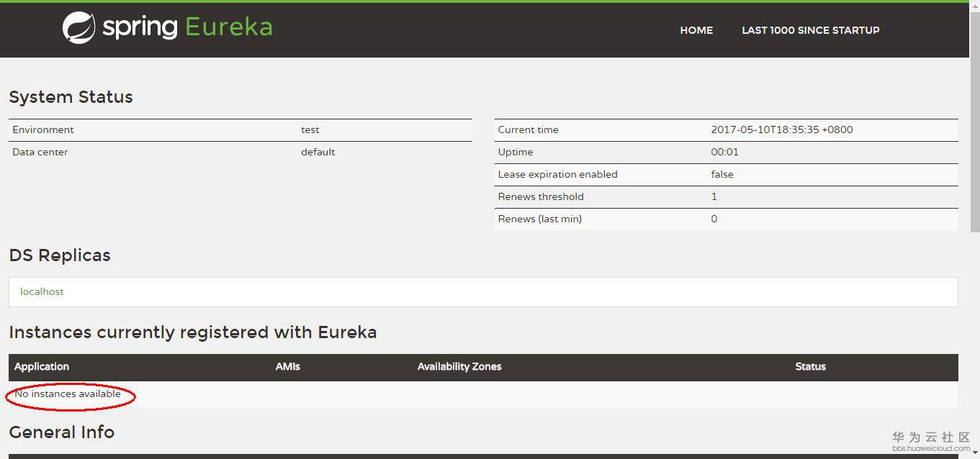Select the Current time label
This screenshot has height=459, width=980.
click(528, 129)
